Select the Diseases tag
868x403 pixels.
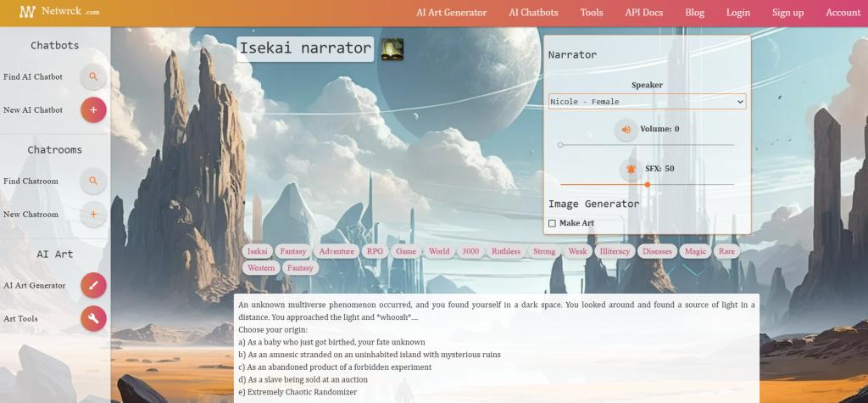657,251
